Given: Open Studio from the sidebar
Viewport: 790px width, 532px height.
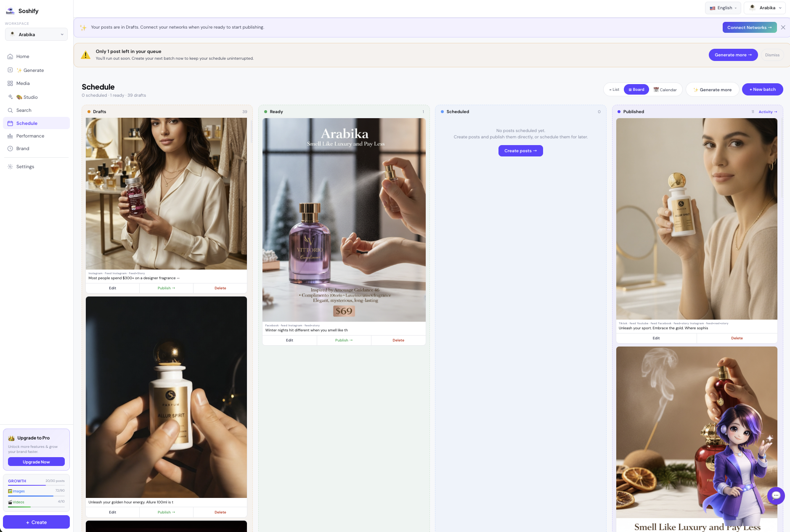Looking at the screenshot, I should click(x=36, y=97).
